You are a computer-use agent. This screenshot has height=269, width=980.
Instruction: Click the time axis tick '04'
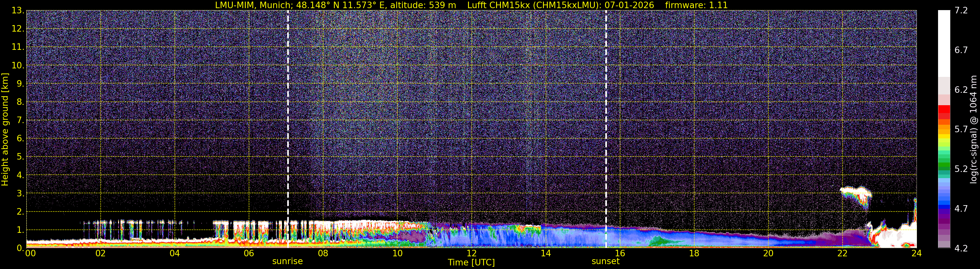click(175, 253)
